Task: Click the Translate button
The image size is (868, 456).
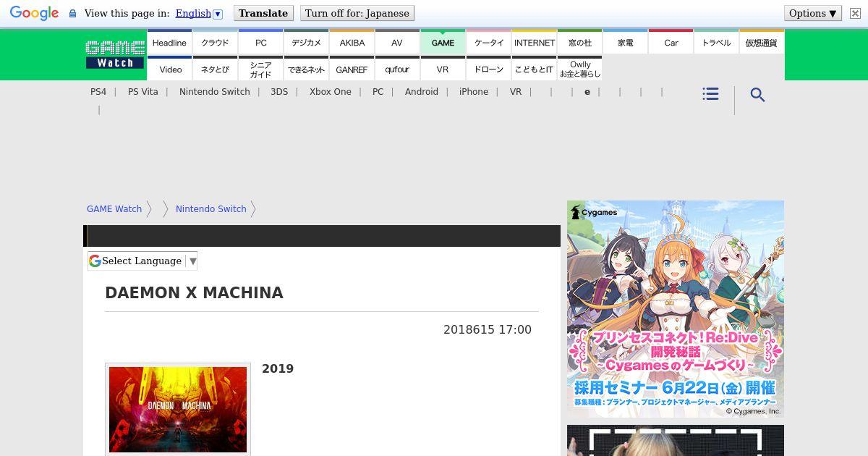Action: pos(263,13)
